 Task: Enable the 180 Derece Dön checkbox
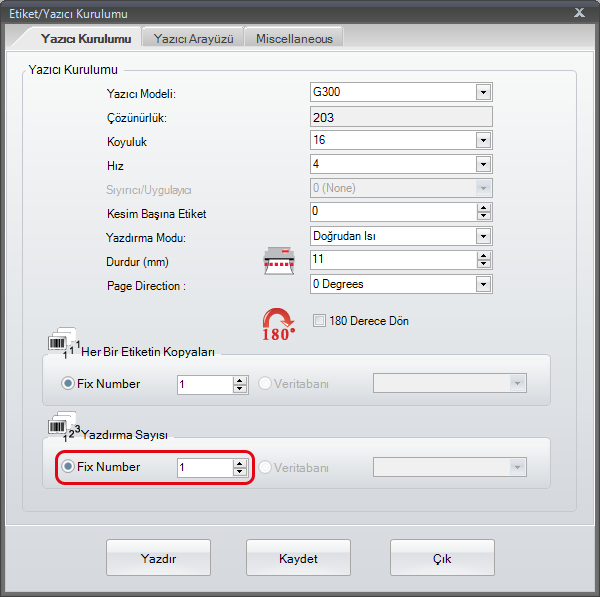(320, 321)
